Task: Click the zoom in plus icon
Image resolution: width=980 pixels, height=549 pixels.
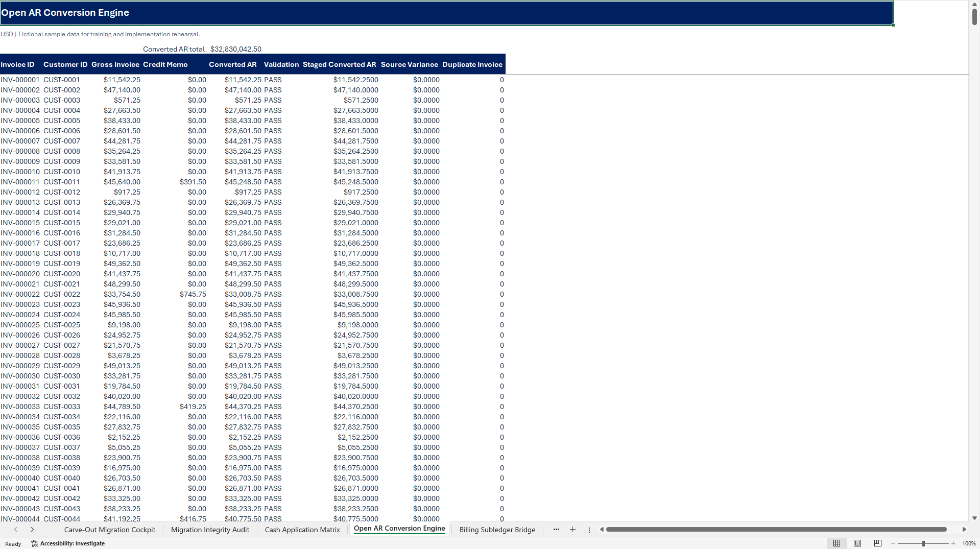Action: tap(953, 543)
